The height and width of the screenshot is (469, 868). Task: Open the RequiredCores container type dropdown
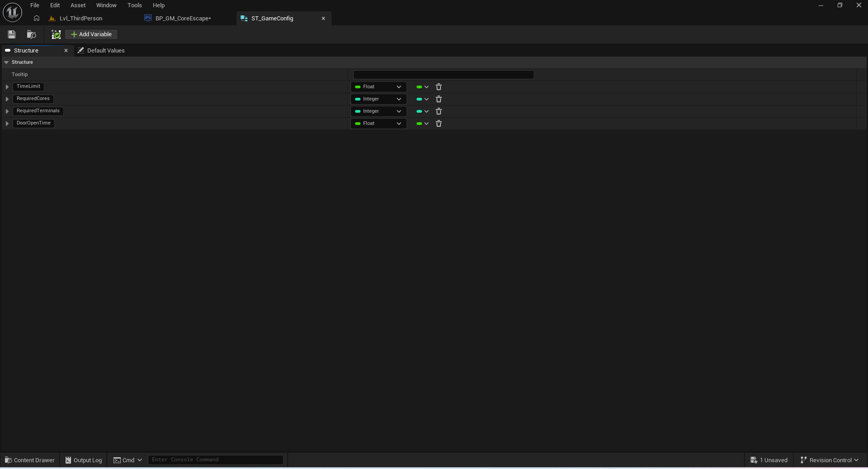(x=422, y=99)
